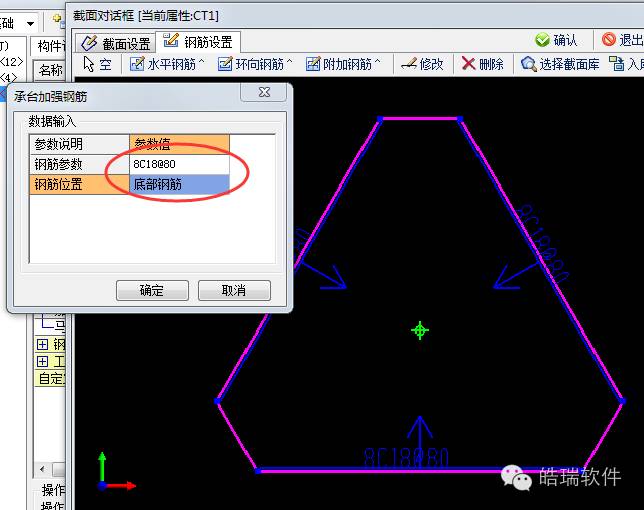644x510 pixels.
Task: Select the right edge 8C18@80 rebar label
Action: (x=543, y=244)
